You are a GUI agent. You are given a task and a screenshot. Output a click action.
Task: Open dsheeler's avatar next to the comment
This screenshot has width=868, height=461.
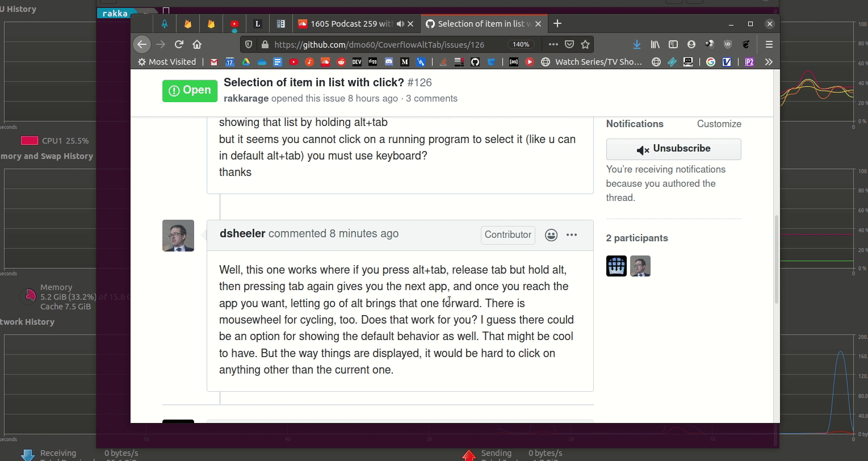point(178,236)
